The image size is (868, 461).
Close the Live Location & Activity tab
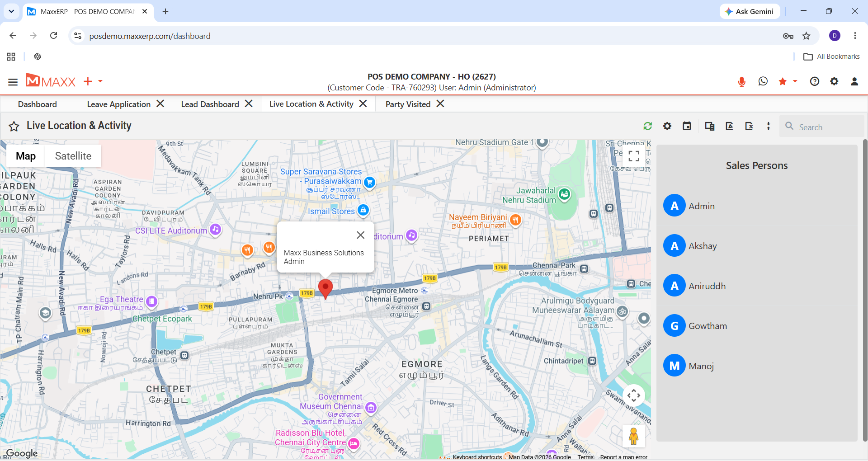(363, 103)
